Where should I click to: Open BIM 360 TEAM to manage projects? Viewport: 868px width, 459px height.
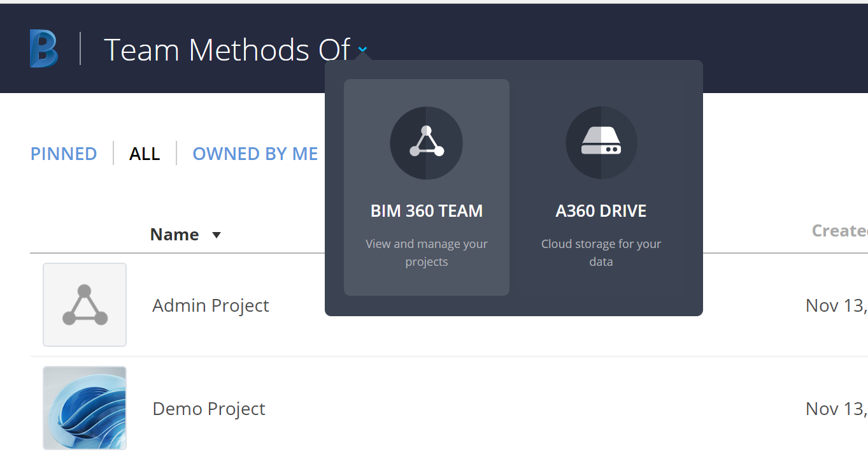click(426, 210)
